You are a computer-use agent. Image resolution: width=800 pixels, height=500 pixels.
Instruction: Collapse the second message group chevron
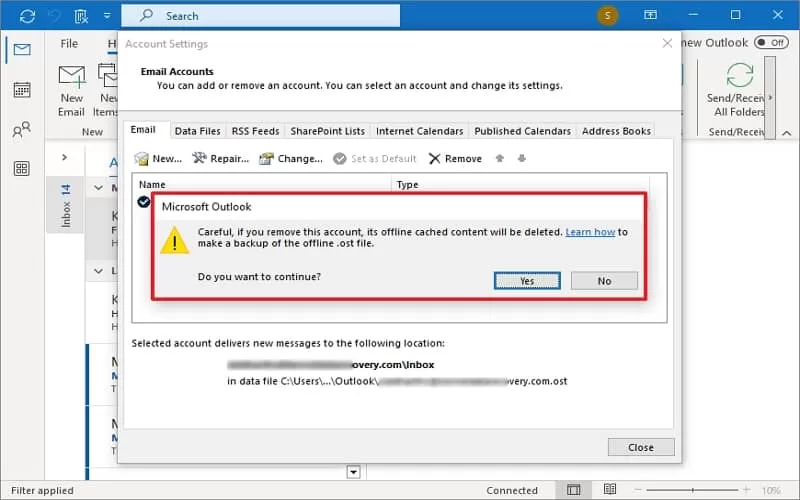pyautogui.click(x=98, y=270)
